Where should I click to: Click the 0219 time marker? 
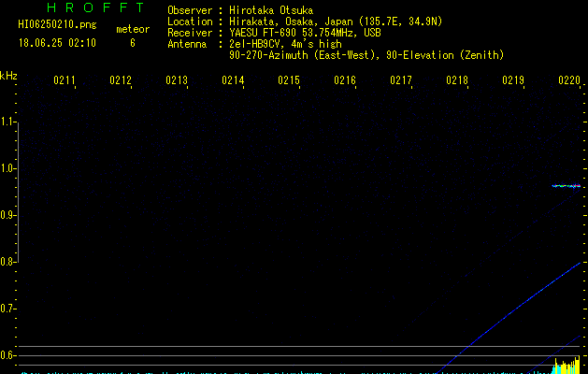513,80
